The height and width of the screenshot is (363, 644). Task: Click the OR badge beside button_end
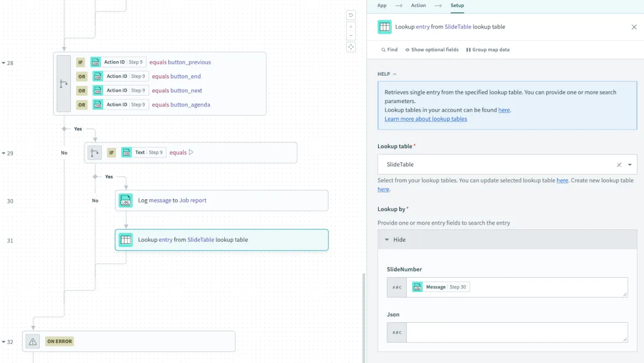click(x=82, y=76)
